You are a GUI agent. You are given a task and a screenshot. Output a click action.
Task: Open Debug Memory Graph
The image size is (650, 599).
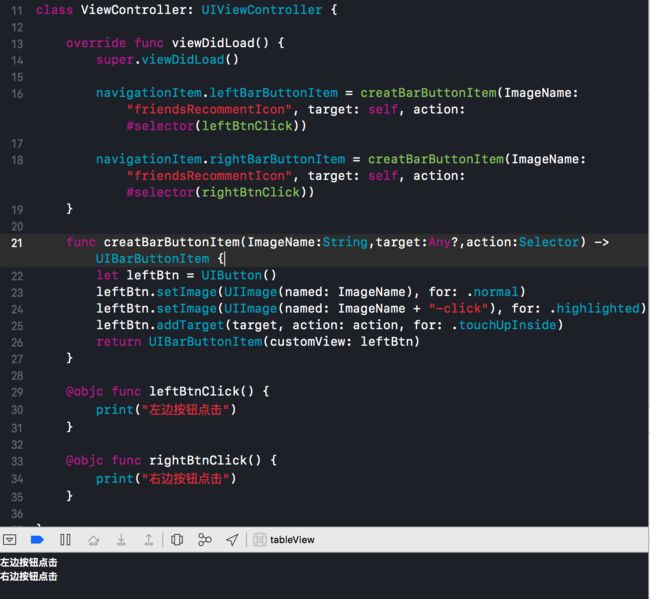coord(205,539)
